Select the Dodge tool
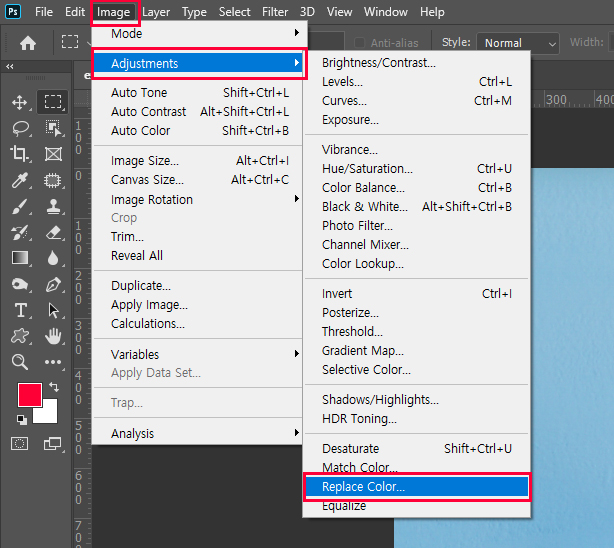 point(20,284)
